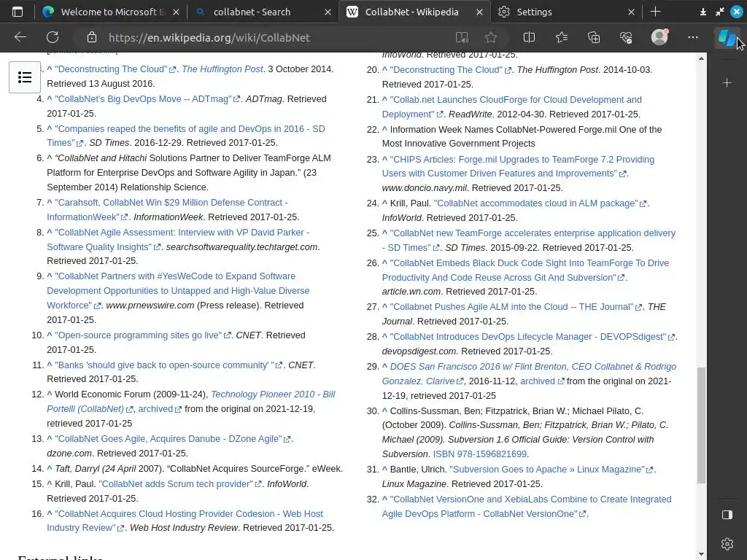Open a new tab with plus icon
747x560 pixels.
[655, 12]
